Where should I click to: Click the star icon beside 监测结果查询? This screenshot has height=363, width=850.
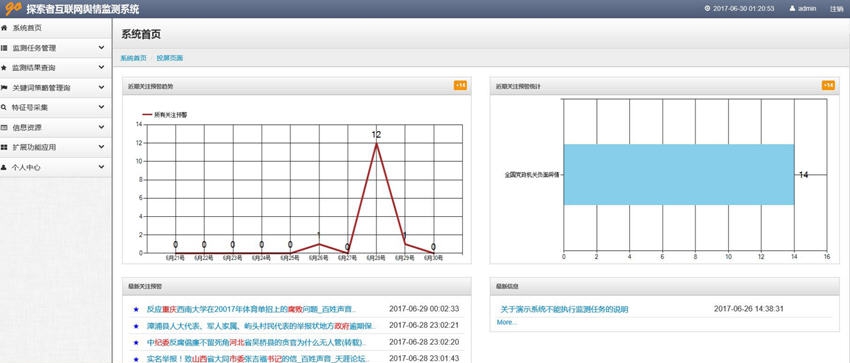tap(4, 68)
